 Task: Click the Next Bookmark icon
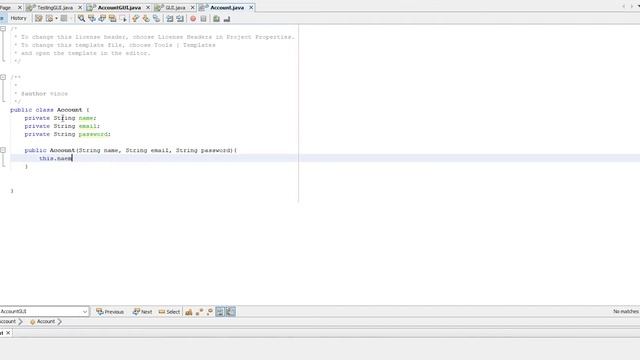[146, 18]
